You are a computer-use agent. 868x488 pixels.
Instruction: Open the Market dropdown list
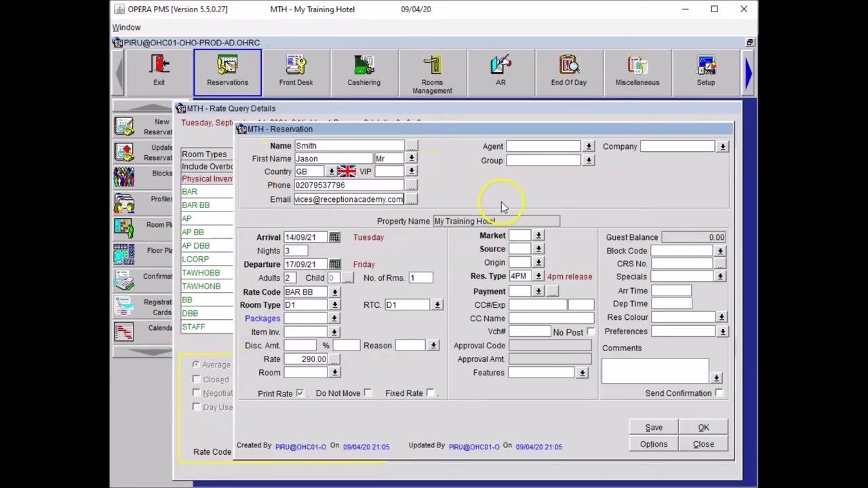click(x=538, y=235)
